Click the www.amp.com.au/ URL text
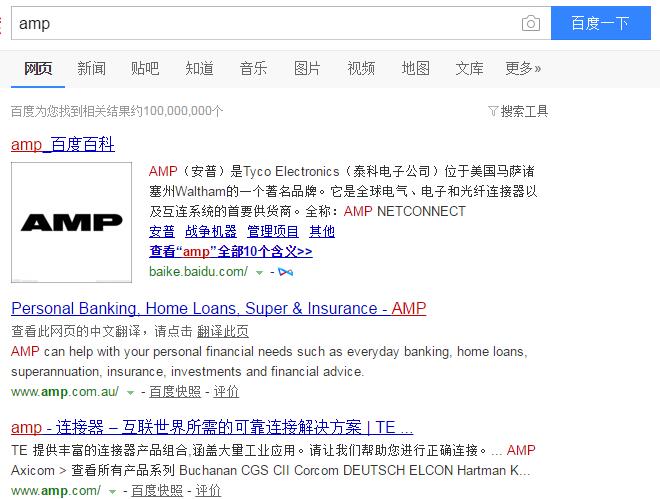660x499 pixels. [x=65, y=392]
